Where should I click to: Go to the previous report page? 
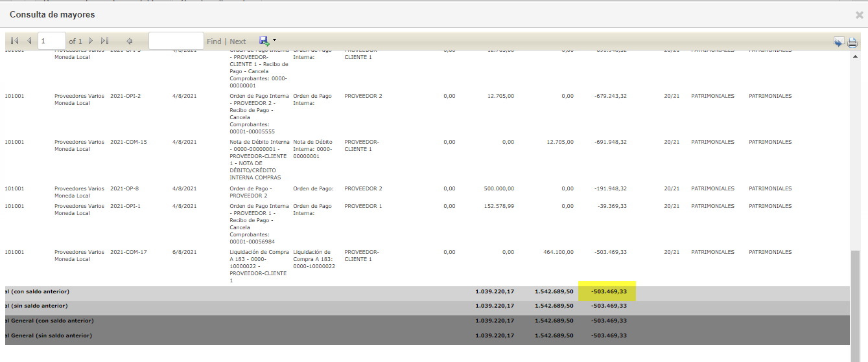pyautogui.click(x=29, y=41)
